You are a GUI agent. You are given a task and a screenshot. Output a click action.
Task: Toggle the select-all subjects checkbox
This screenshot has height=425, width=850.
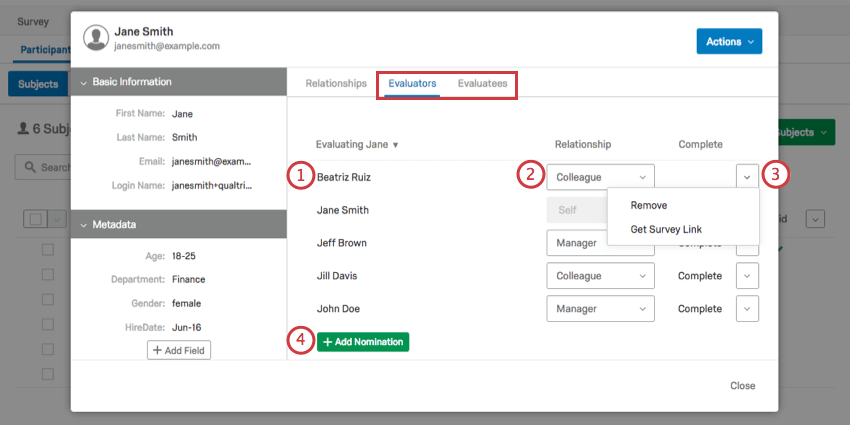[34, 219]
